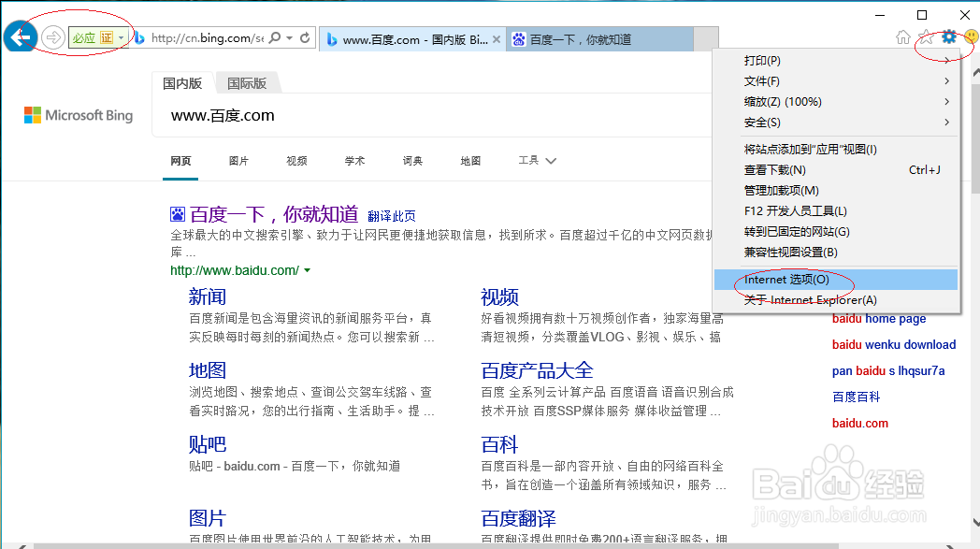This screenshot has height=549, width=980.
Task: Open the http://www.baidu.com/ green URL
Action: pyautogui.click(x=235, y=270)
